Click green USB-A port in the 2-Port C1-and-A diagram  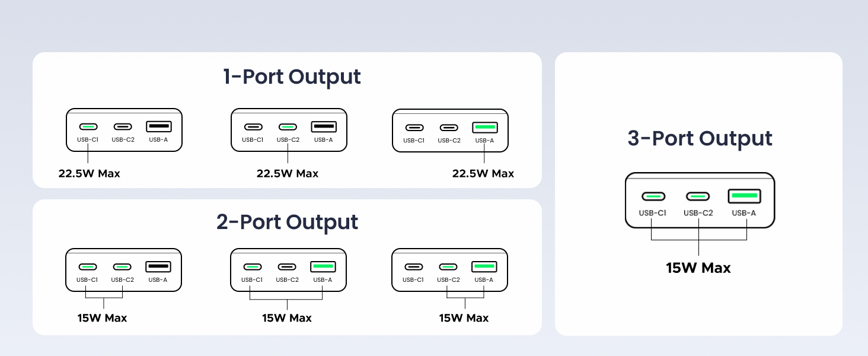pos(323,266)
